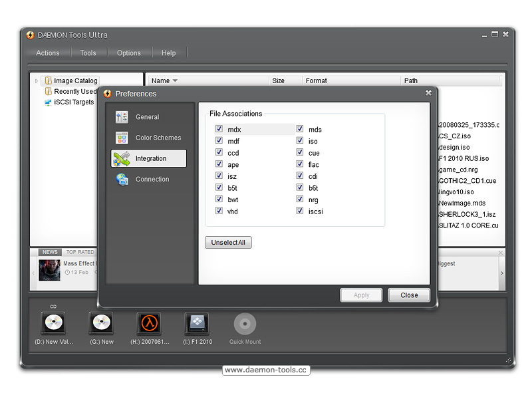Switch to the NEWS tab
The image size is (532, 399).
pos(50,252)
